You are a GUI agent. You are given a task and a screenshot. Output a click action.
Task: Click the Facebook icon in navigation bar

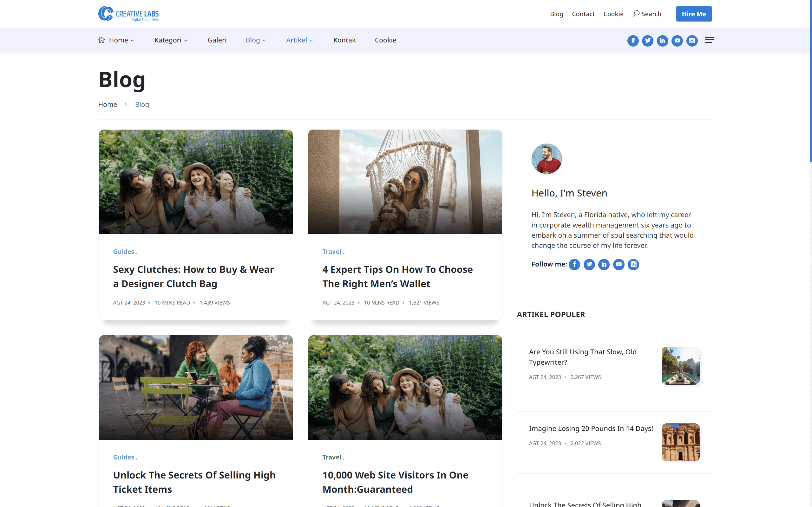633,41
